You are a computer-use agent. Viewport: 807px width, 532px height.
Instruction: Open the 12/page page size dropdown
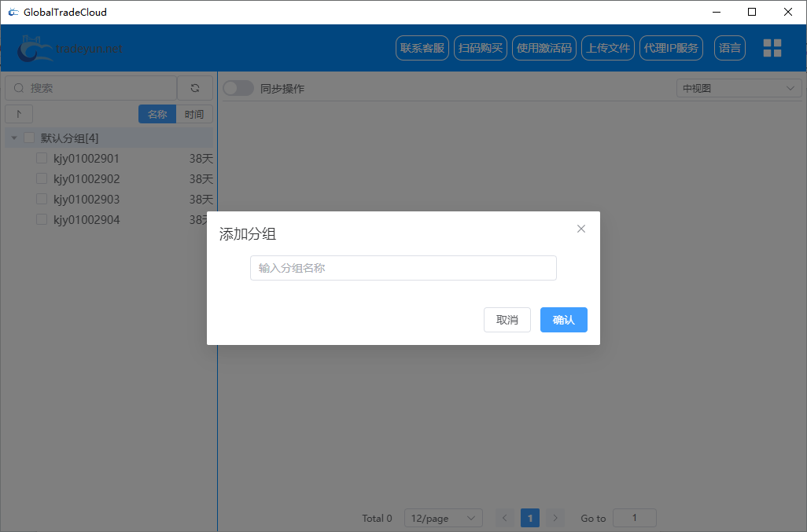point(443,518)
